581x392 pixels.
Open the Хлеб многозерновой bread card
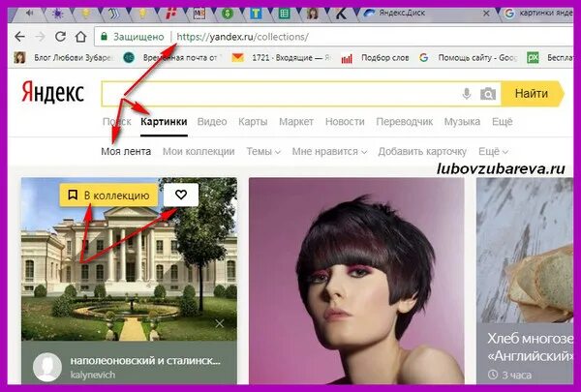click(525, 281)
